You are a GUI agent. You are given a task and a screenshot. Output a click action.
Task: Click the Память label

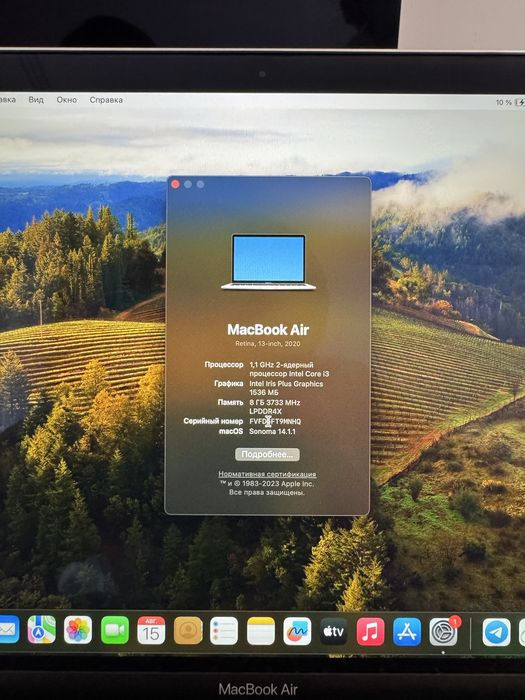[230, 402]
